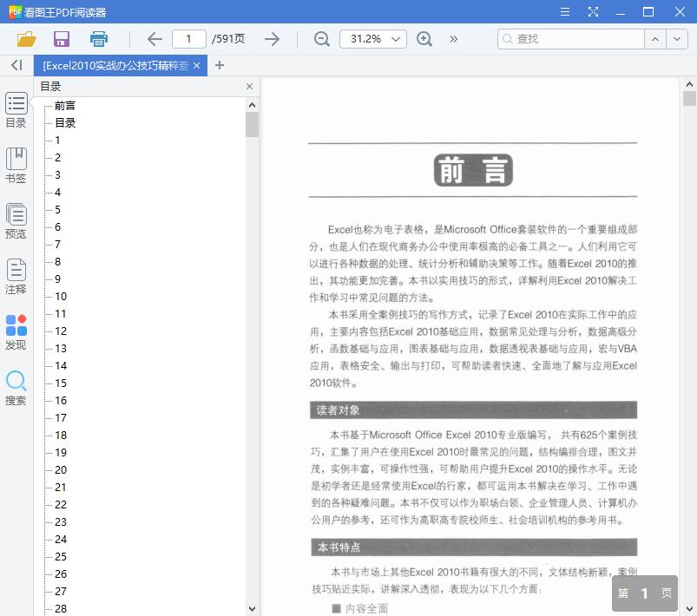Open the 书签 bookmarks panel
Image resolution: width=697 pixels, height=616 pixels.
[x=16, y=166]
